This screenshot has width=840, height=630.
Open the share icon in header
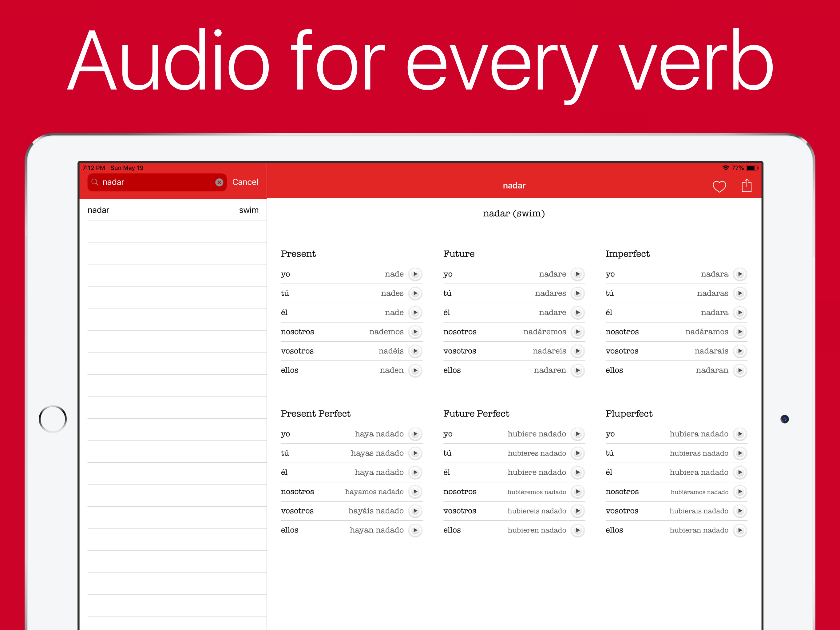(746, 185)
